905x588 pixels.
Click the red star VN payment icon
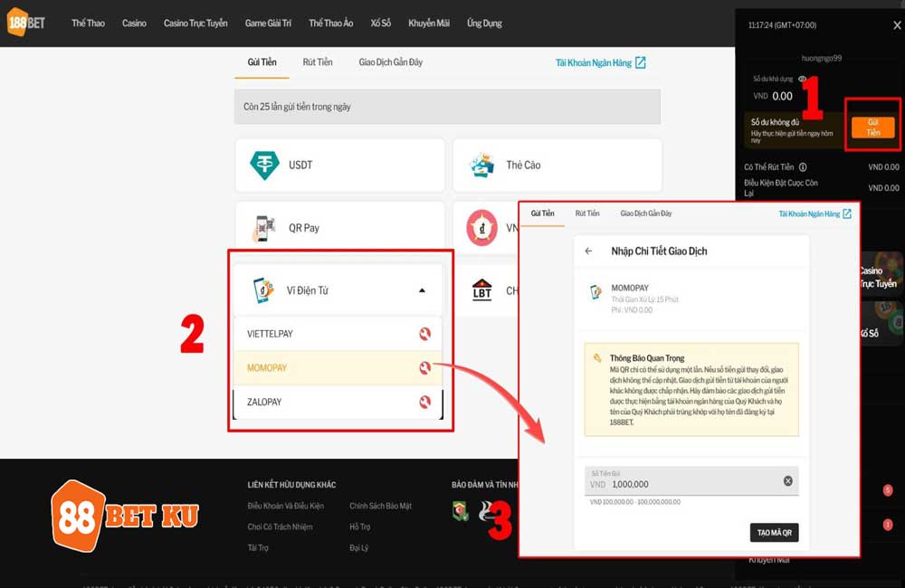(482, 228)
